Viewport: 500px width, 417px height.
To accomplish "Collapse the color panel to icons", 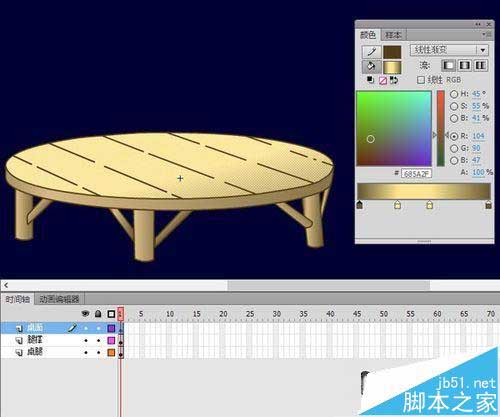I will 478,24.
